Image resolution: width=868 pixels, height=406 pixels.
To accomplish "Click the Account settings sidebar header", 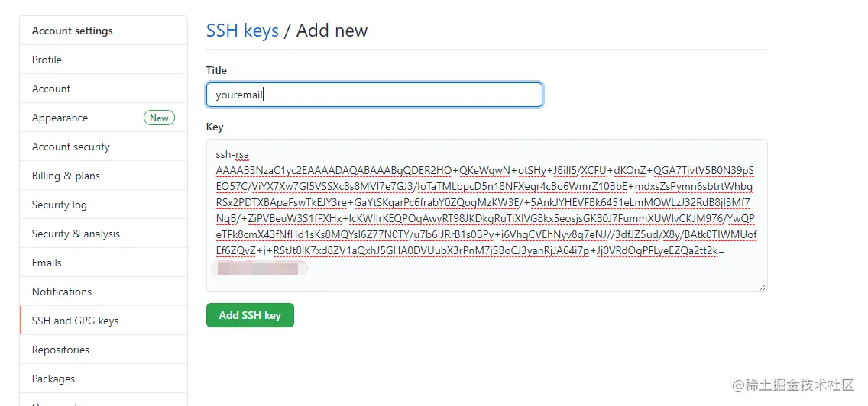I will [x=72, y=31].
